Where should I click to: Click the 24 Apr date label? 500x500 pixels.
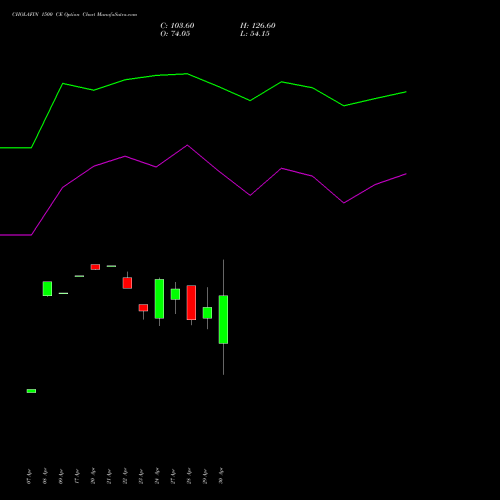pos(157,477)
